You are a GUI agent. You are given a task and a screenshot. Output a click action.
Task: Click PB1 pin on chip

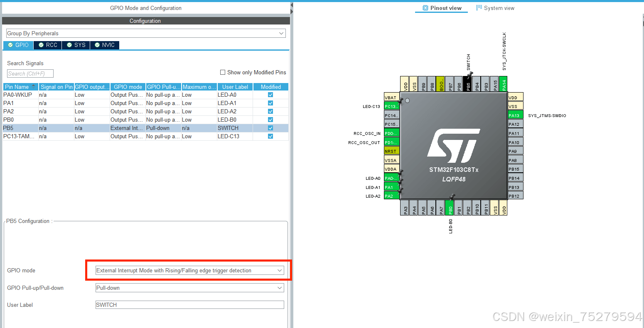459,208
